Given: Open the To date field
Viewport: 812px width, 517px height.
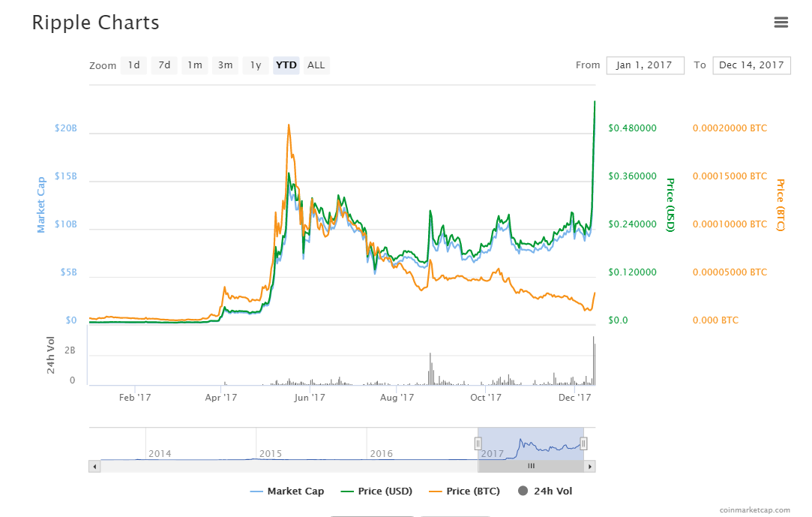Looking at the screenshot, I should click(751, 65).
